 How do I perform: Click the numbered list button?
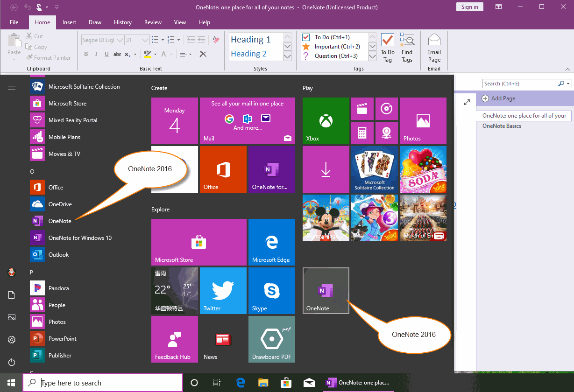[x=171, y=40]
